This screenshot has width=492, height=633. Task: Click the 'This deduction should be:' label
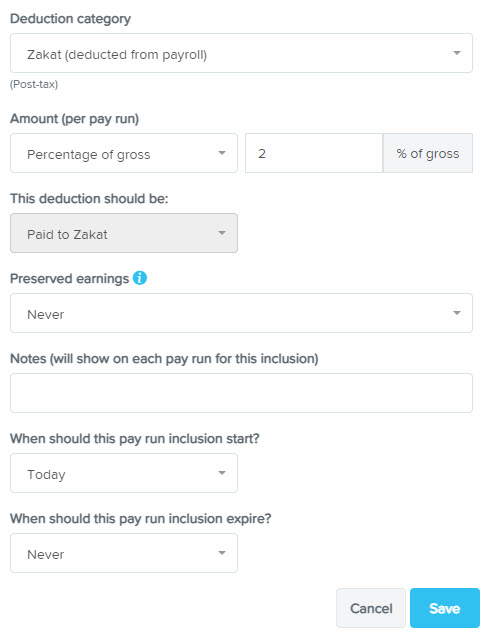tap(89, 199)
